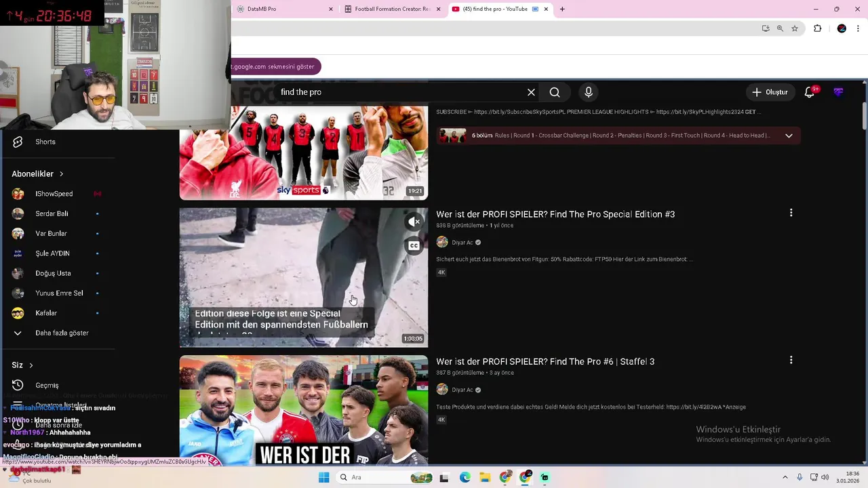Open video titled Find The Pro Special Edition #3
The height and width of the screenshot is (488, 868).
click(555, 214)
